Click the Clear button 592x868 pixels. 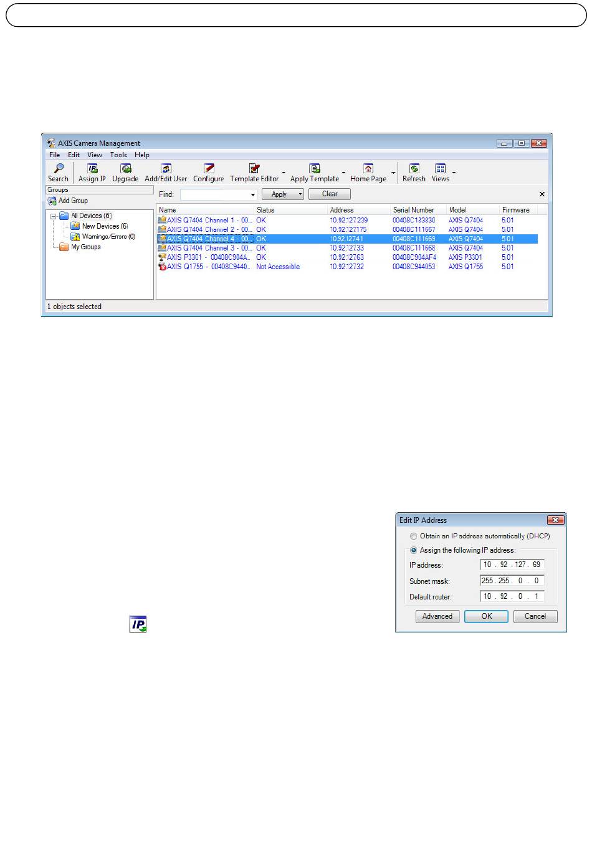point(330,194)
